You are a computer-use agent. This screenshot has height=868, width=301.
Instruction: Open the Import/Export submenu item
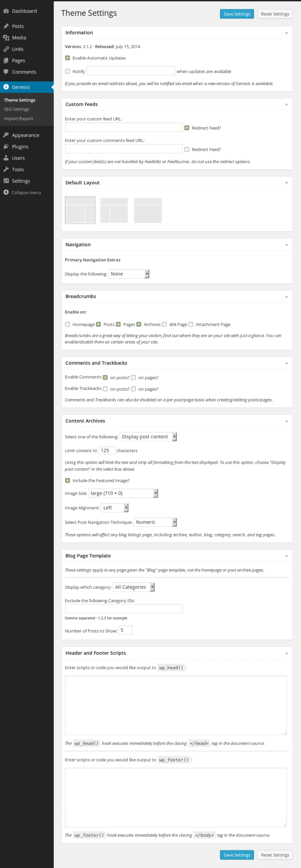coord(19,119)
